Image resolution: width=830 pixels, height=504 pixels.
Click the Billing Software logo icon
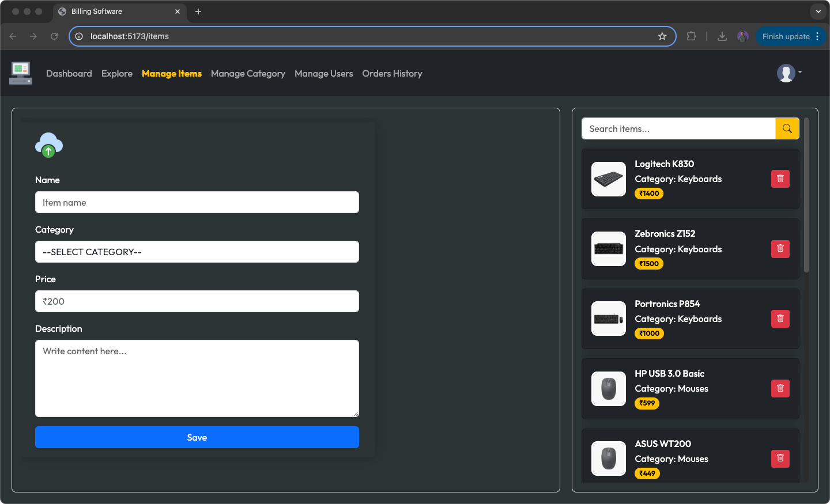pos(21,73)
